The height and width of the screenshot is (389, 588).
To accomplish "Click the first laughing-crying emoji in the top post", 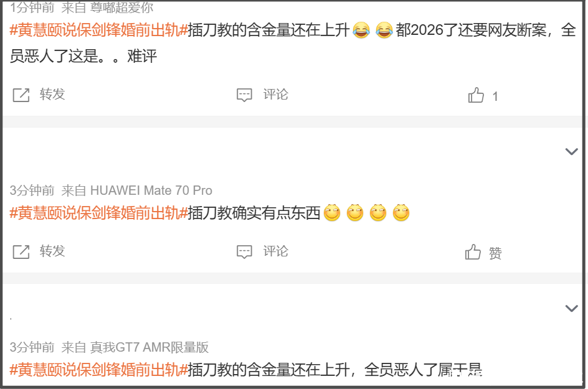I will pos(361,30).
